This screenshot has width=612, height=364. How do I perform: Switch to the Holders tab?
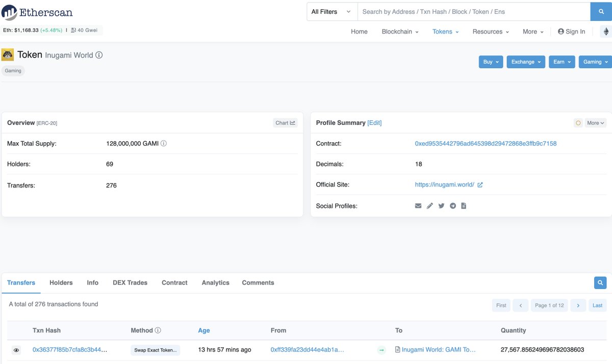(61, 282)
